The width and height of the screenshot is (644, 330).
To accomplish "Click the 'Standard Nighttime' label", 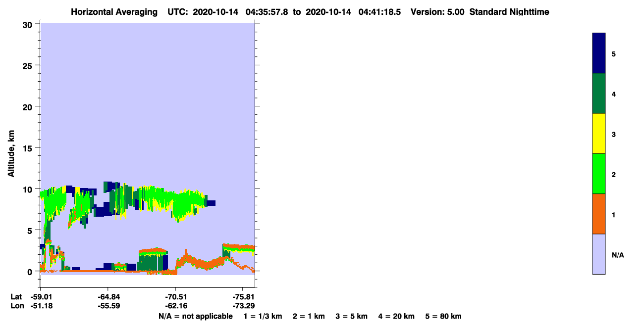I will click(x=509, y=12).
